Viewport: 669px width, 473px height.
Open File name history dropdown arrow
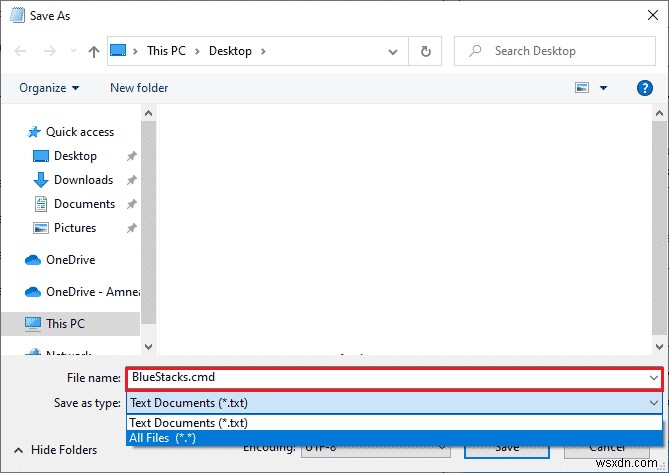click(x=654, y=378)
